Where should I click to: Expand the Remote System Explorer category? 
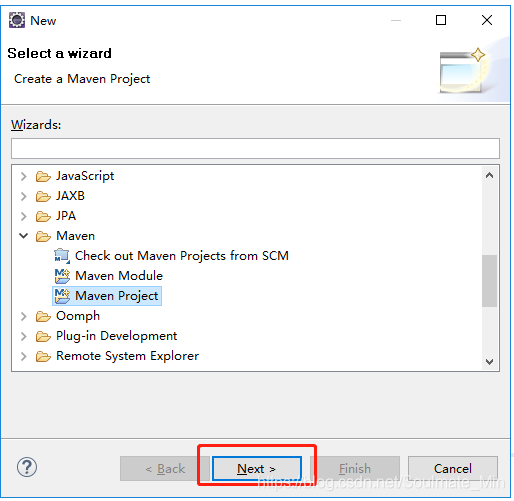click(x=23, y=356)
